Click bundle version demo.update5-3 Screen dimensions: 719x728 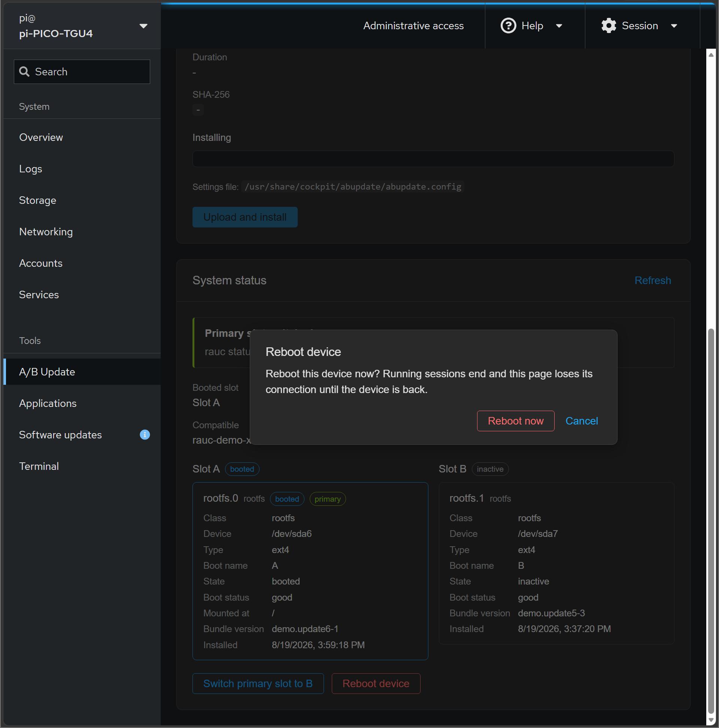click(551, 613)
